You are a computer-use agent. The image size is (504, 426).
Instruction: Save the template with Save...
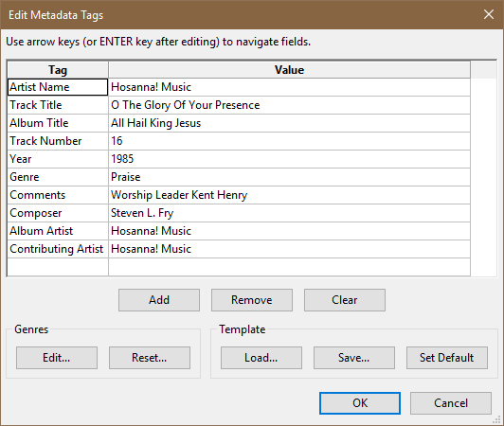tap(354, 358)
